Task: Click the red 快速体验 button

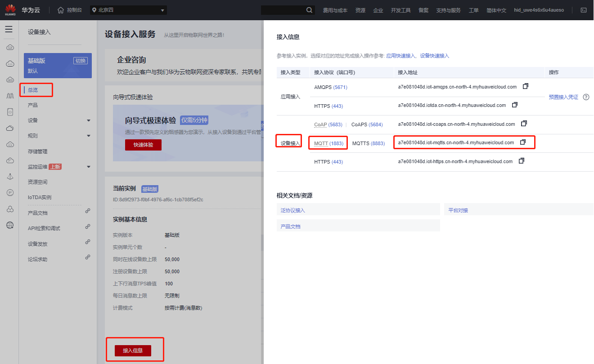Action: (143, 145)
